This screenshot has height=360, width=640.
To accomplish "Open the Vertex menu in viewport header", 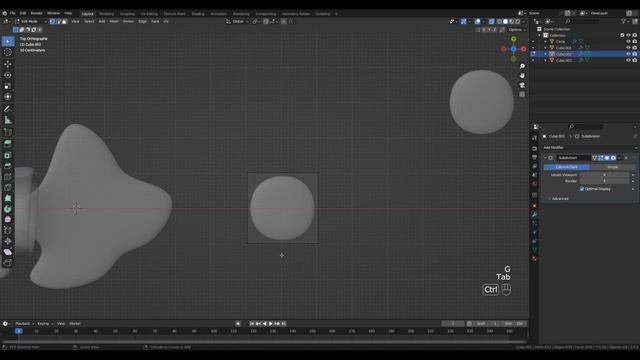I will click(128, 21).
